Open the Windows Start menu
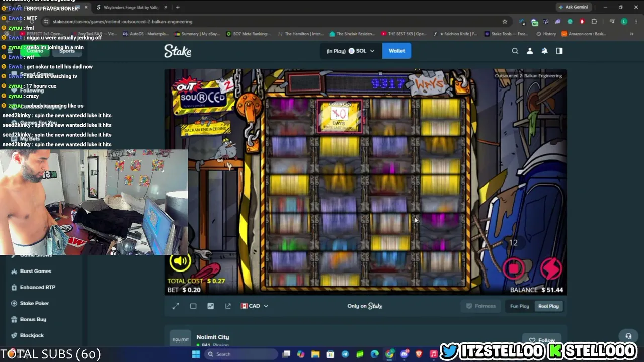The image size is (644, 362). 196,354
